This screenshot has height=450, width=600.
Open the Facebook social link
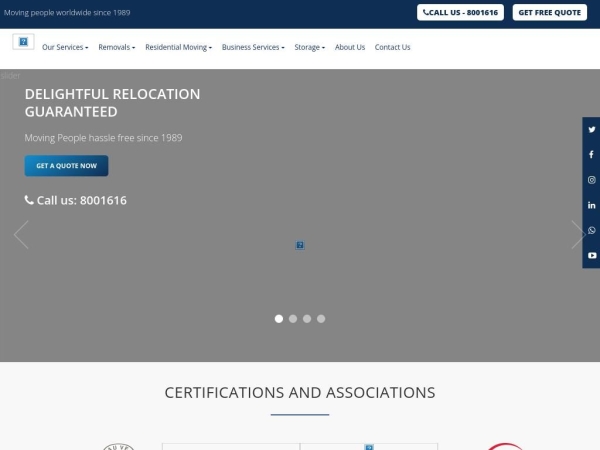591,155
